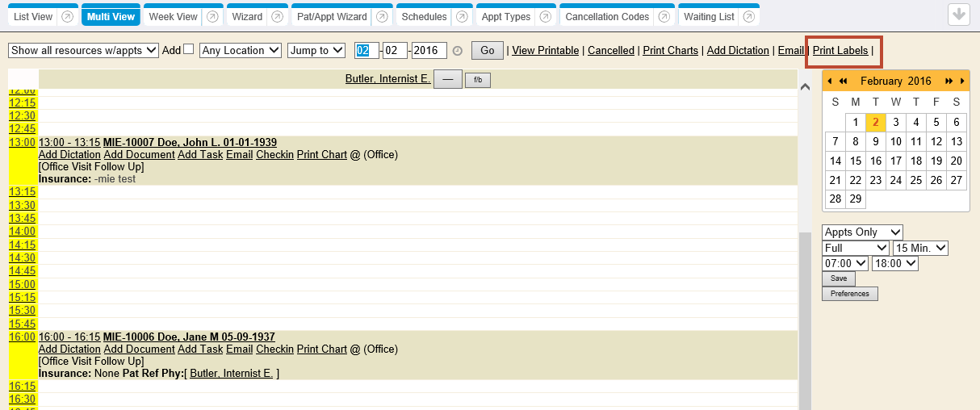Expand the Any Location dropdown
Image resolution: width=980 pixels, height=410 pixels.
click(240, 50)
